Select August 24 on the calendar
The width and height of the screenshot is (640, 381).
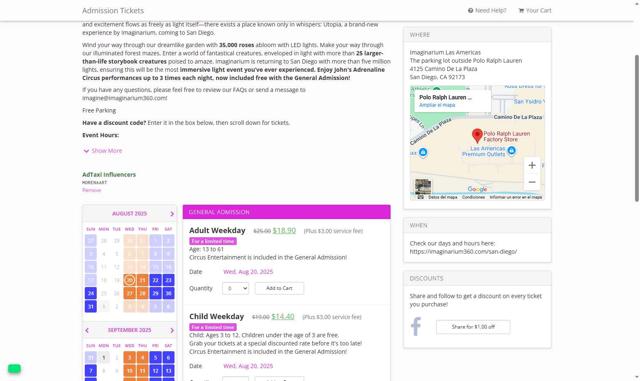point(91,293)
